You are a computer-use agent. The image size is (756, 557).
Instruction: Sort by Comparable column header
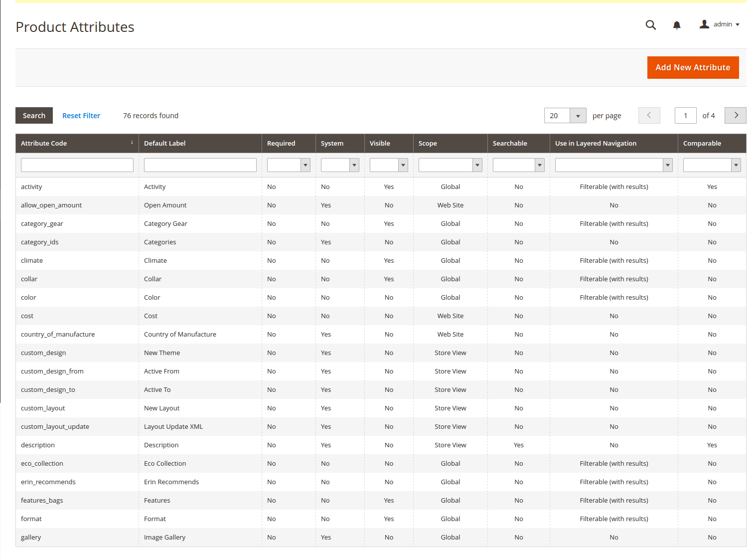pyautogui.click(x=712, y=143)
